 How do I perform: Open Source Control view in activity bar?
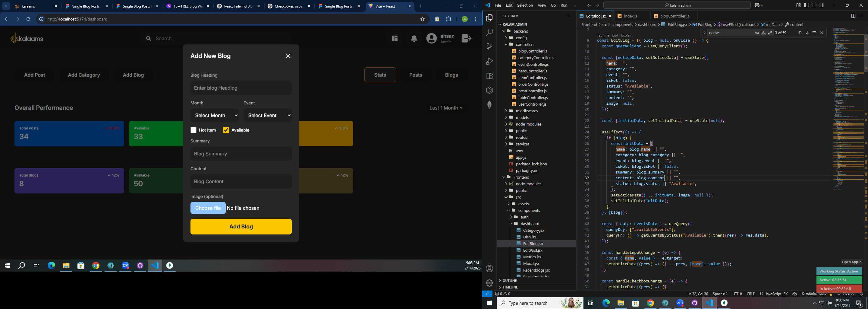pos(489,47)
